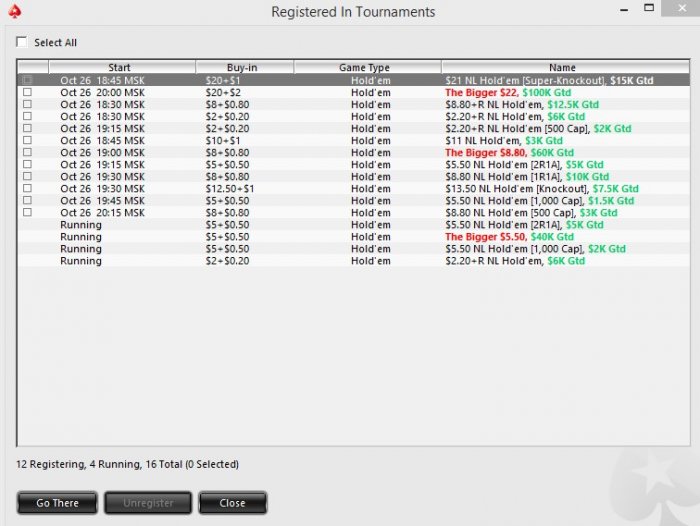Select the Oct 26 19:15 $5.50 [2R1A] tournament name
The image size is (700, 526).
524,164
